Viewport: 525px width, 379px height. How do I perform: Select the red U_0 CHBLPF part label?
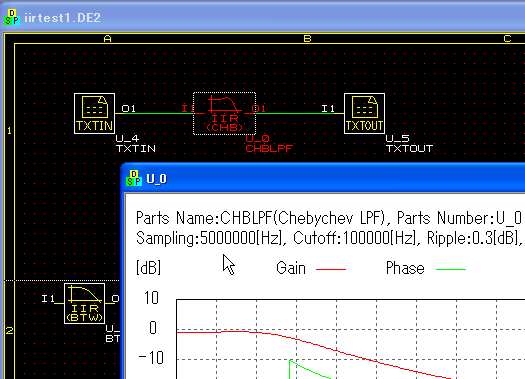pyautogui.click(x=269, y=144)
